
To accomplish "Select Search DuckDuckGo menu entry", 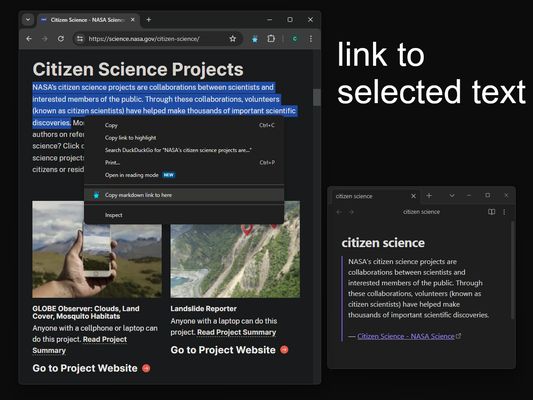I will (184, 150).
